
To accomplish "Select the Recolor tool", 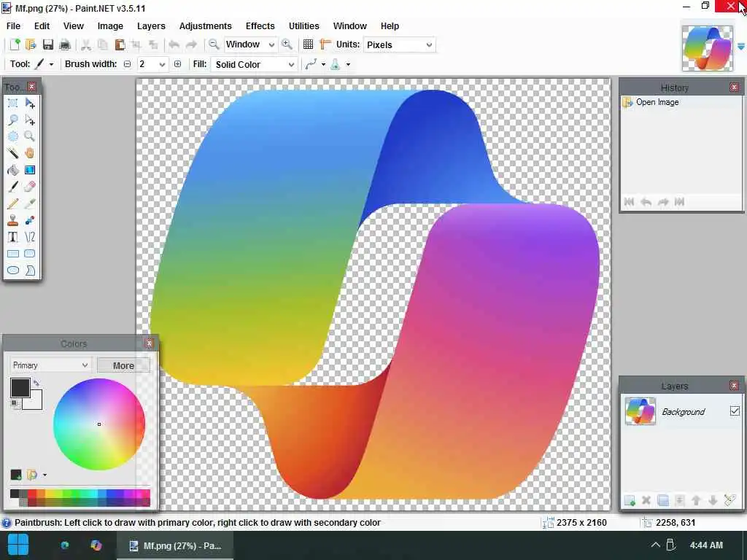I will tap(30, 220).
